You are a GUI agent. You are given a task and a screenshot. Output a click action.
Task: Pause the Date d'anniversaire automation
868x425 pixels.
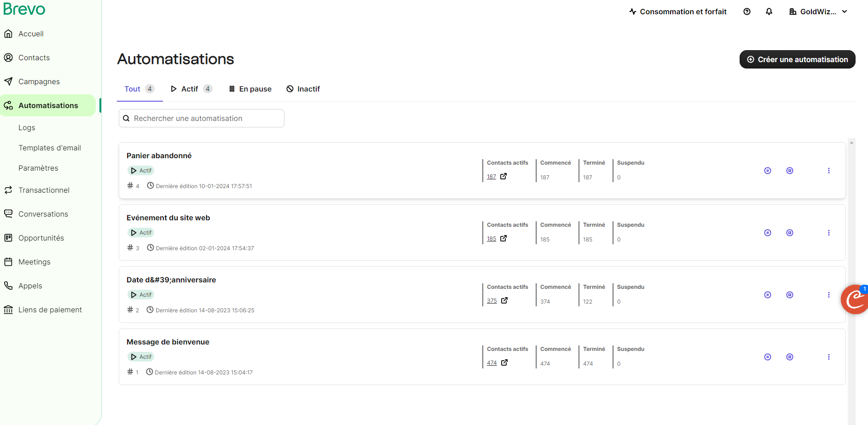tap(768, 295)
